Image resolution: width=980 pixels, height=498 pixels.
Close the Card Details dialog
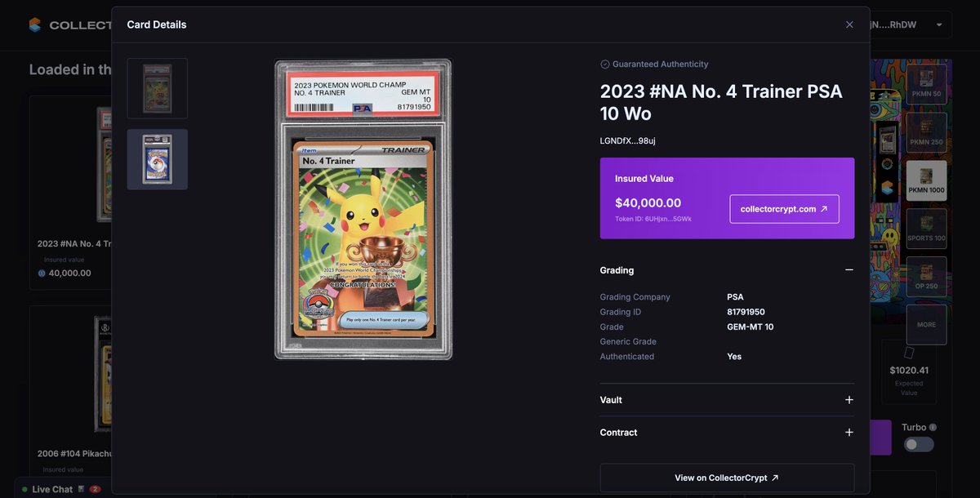(849, 24)
